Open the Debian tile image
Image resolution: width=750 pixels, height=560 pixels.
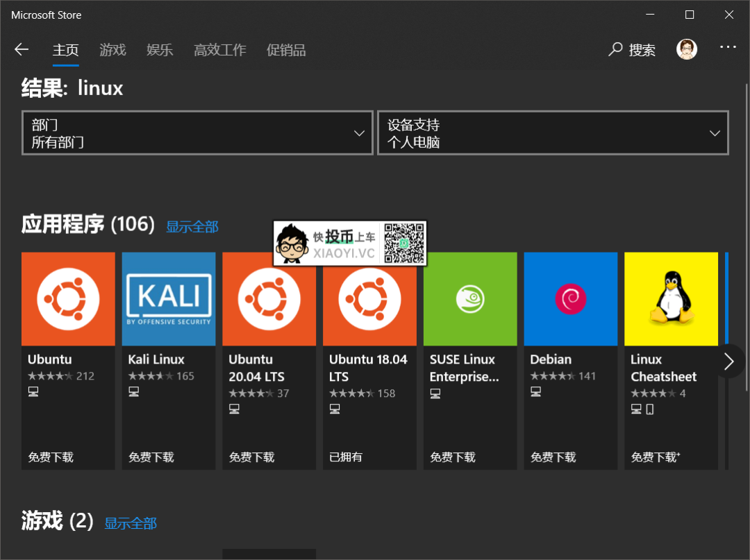pos(571,298)
